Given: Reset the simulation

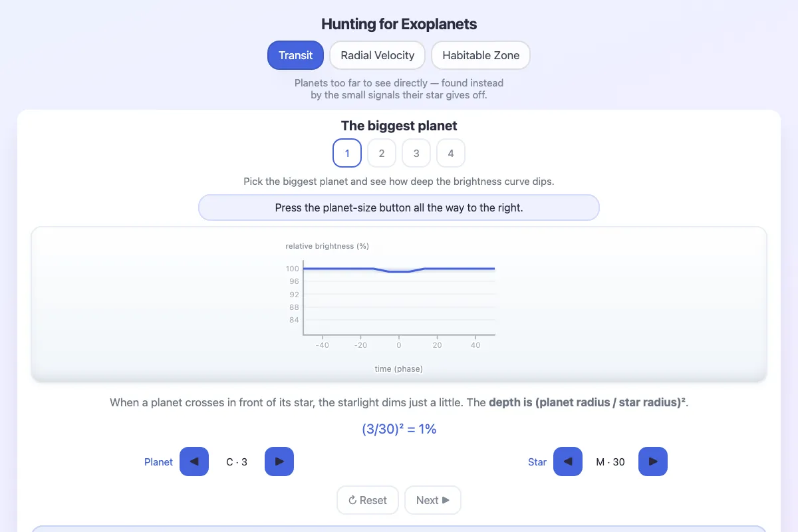Looking at the screenshot, I should click(368, 500).
